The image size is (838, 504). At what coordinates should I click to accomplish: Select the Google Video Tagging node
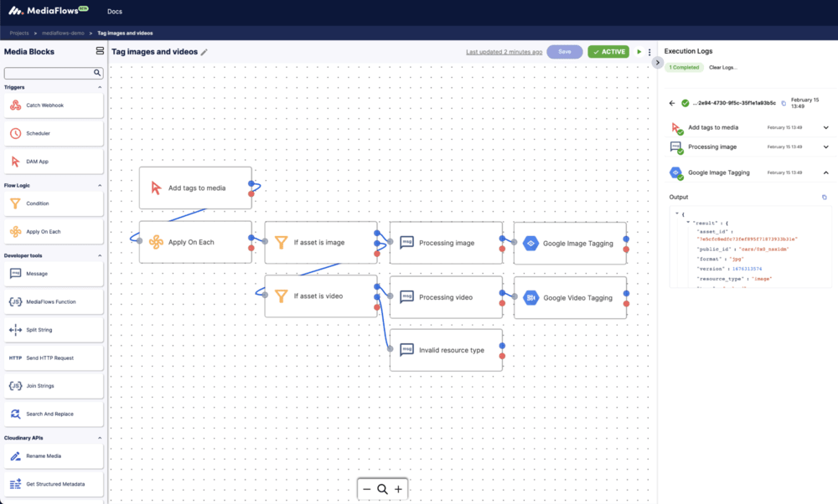570,297
